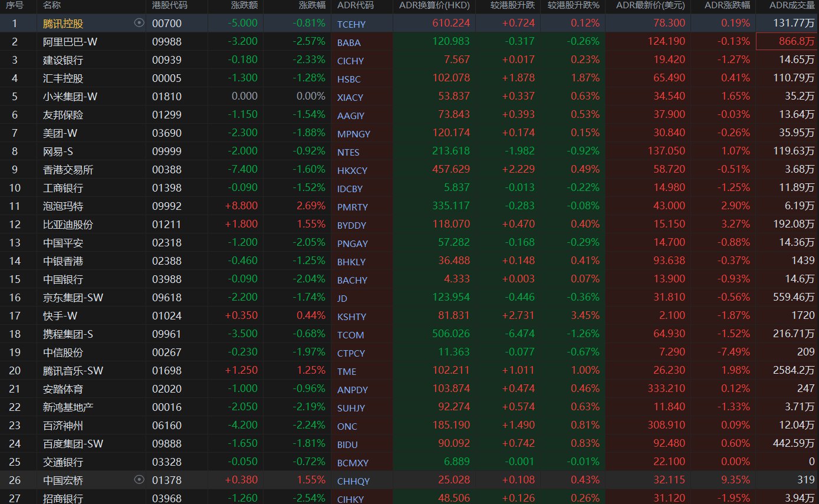Sort by ADR换算价(HKD) column header
Viewport: 819px width, 504px height.
434,5
